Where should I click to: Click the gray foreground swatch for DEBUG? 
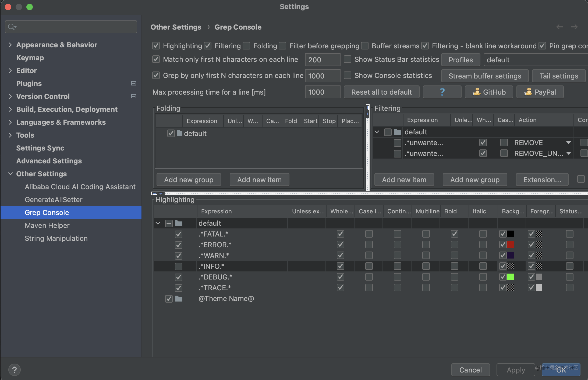pyautogui.click(x=539, y=277)
